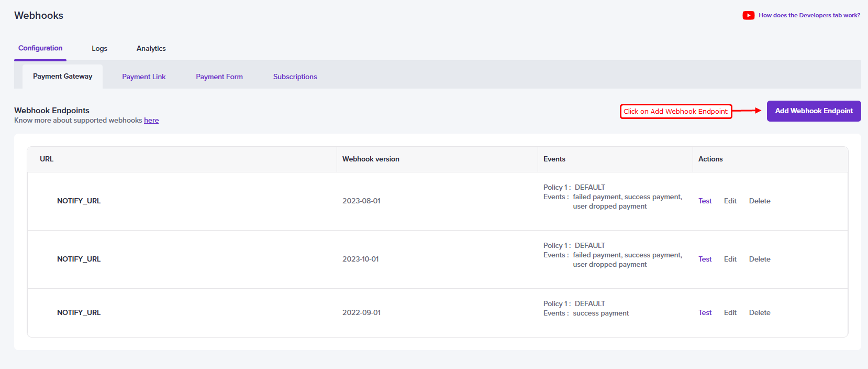This screenshot has width=868, height=369.
Task: Click the Webhook Endpoints section heading
Action: coord(52,110)
